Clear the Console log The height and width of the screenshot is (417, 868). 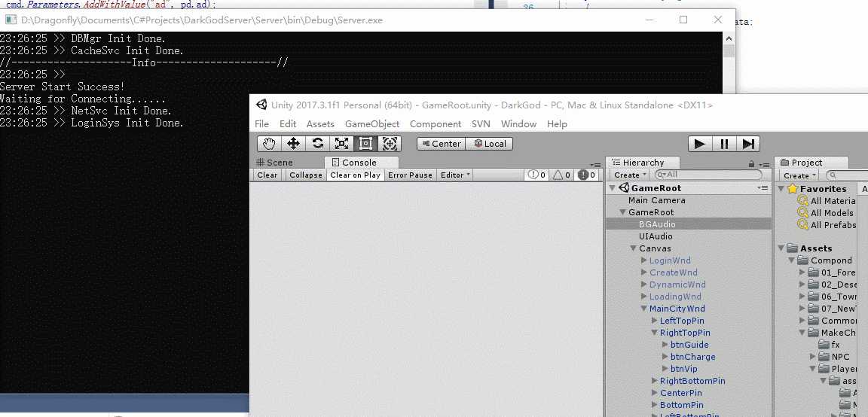(x=267, y=175)
